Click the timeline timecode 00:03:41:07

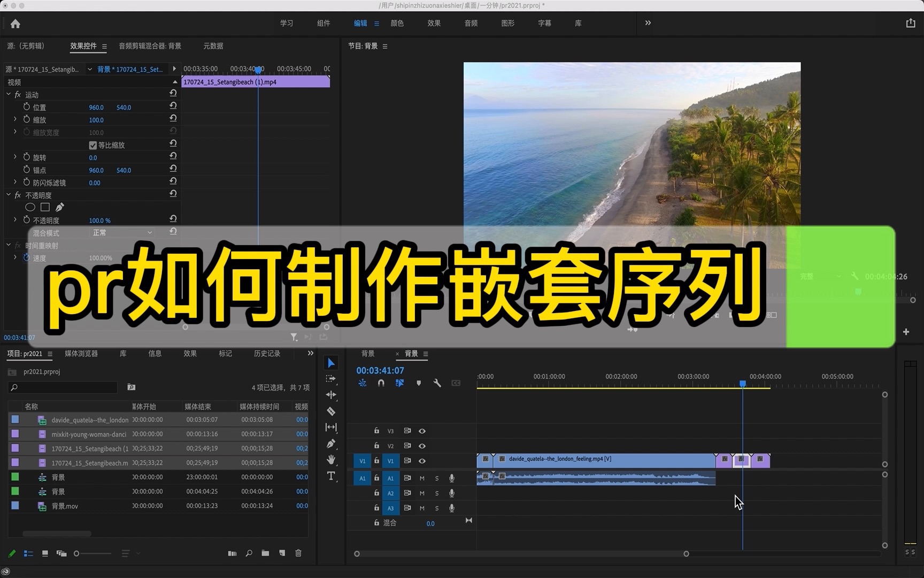pyautogui.click(x=380, y=370)
